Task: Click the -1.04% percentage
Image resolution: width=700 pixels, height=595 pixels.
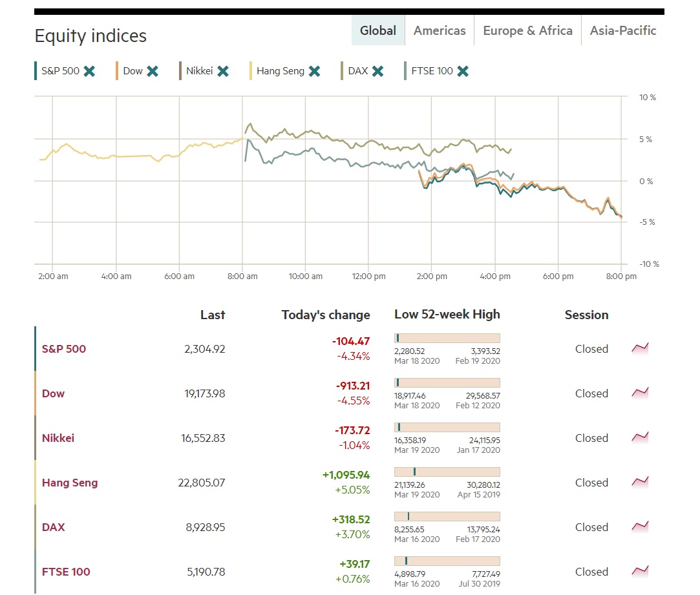Action: [x=354, y=446]
